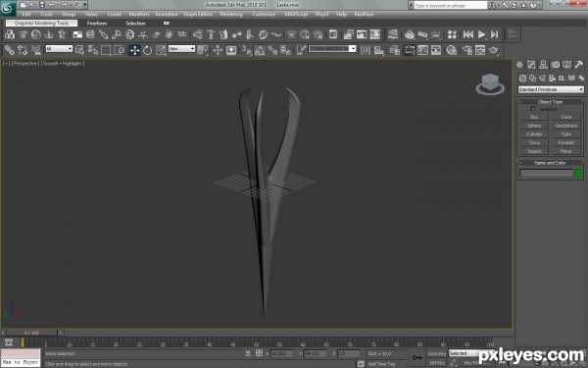This screenshot has height=368, width=588.
Task: Enable the AutoGrid checkbox
Action: coord(533,109)
